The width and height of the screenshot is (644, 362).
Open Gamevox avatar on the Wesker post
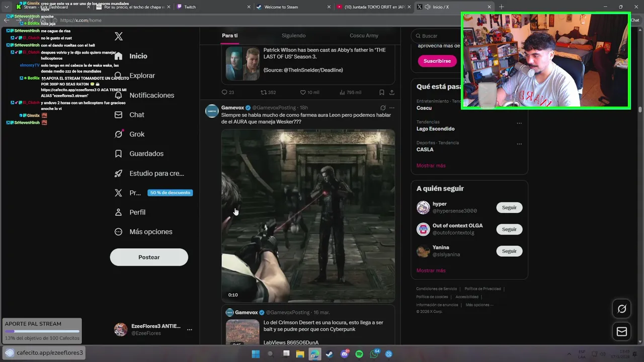tap(212, 111)
